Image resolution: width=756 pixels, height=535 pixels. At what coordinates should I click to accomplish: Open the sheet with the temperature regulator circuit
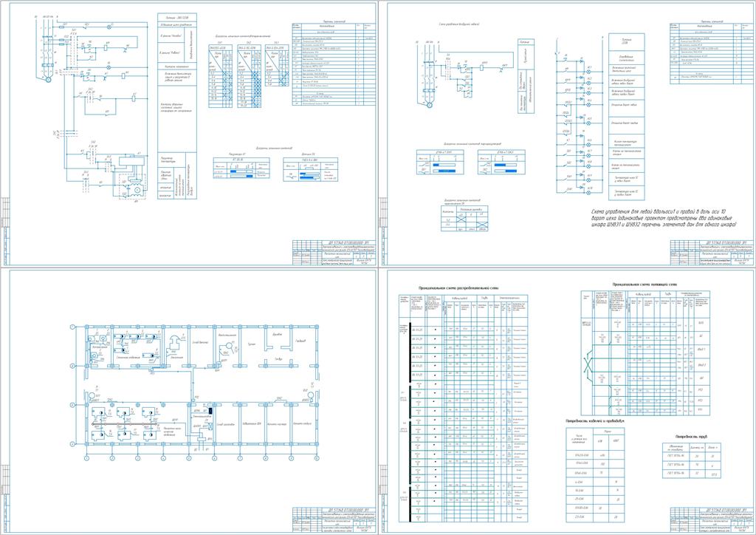pos(188,134)
